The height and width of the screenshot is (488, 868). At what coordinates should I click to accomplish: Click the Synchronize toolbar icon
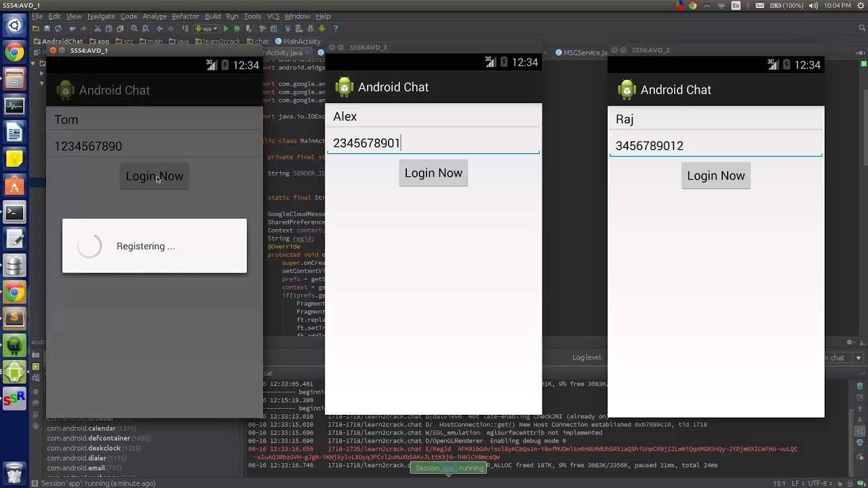click(58, 28)
